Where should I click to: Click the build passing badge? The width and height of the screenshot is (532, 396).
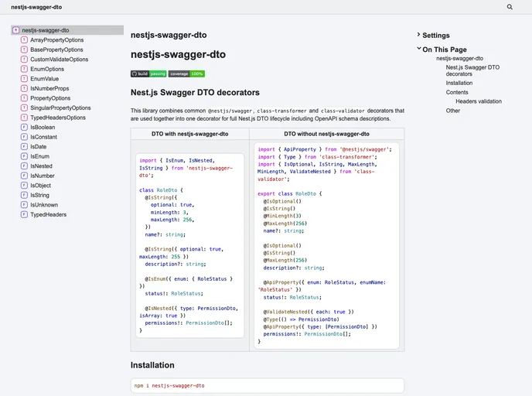coord(148,73)
